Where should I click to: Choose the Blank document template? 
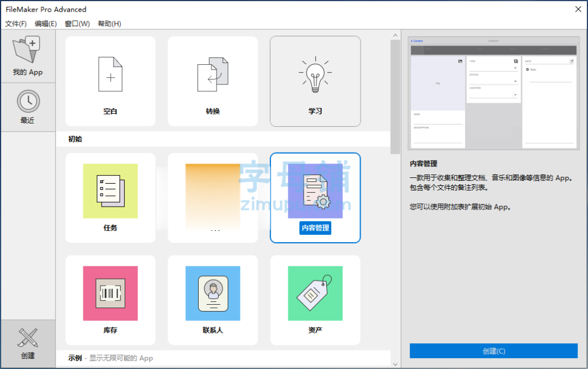tap(110, 81)
